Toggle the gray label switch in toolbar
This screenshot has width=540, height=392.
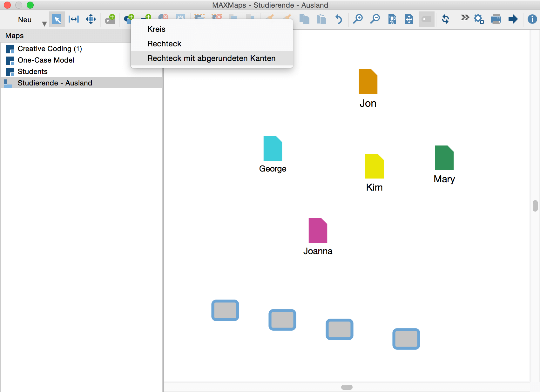pos(426,19)
